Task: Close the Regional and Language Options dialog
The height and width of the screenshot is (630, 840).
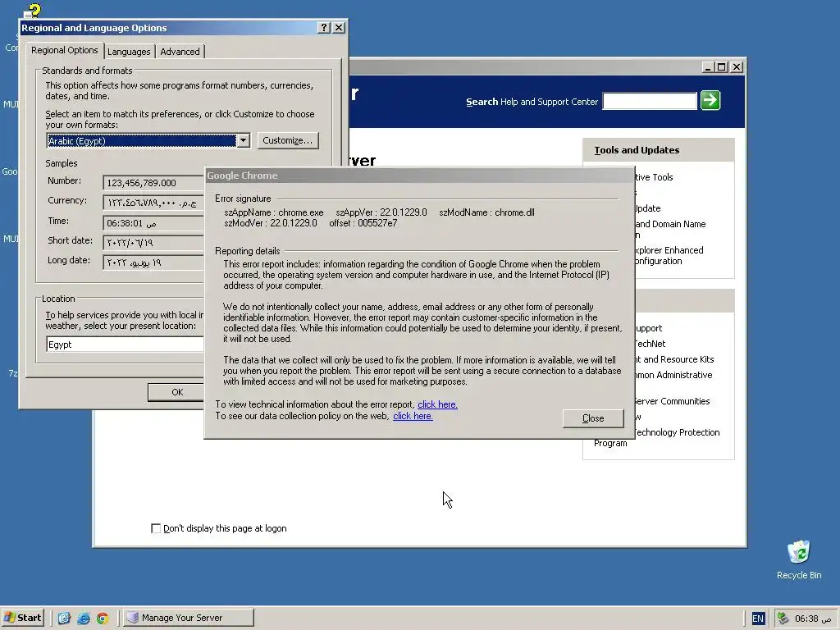Action: click(339, 27)
